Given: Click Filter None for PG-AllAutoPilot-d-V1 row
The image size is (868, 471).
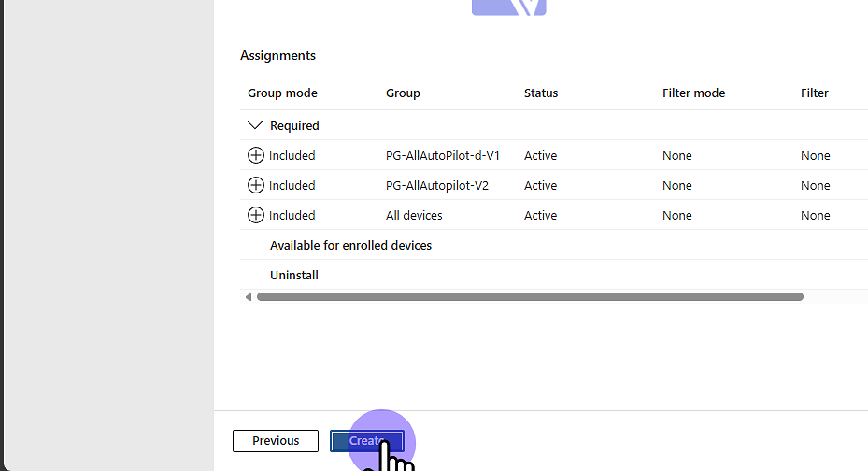Looking at the screenshot, I should click(x=815, y=155).
